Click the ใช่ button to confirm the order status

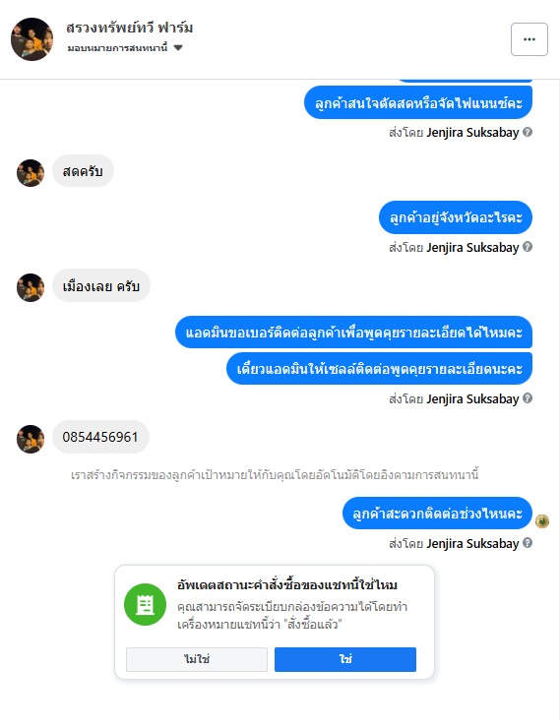(x=345, y=659)
